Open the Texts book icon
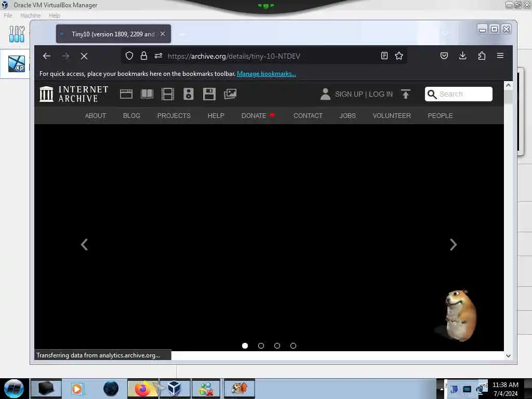The height and width of the screenshot is (399, 532). click(x=147, y=94)
